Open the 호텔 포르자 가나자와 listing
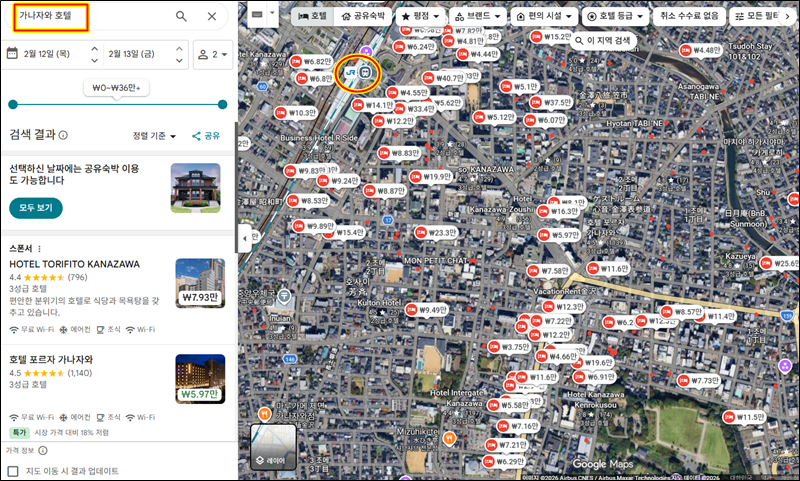The width and height of the screenshot is (800, 481). coord(51,360)
